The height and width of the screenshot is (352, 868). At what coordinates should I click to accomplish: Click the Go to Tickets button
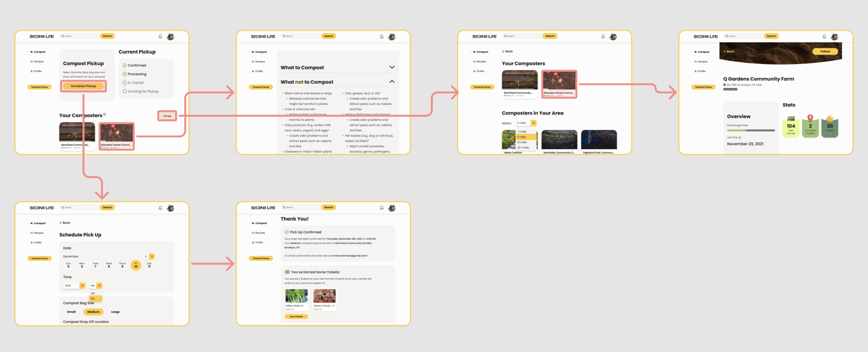click(x=296, y=316)
